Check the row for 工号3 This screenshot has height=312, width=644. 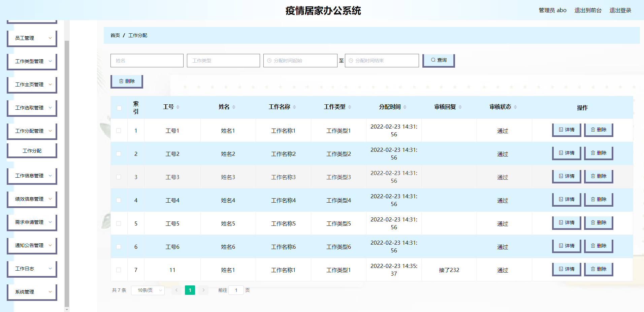pos(119,177)
